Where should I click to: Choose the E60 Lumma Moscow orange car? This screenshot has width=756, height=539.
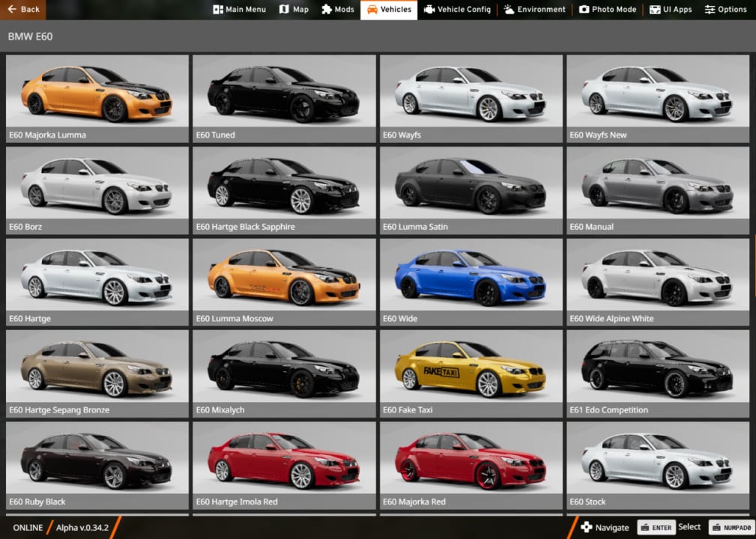(284, 282)
